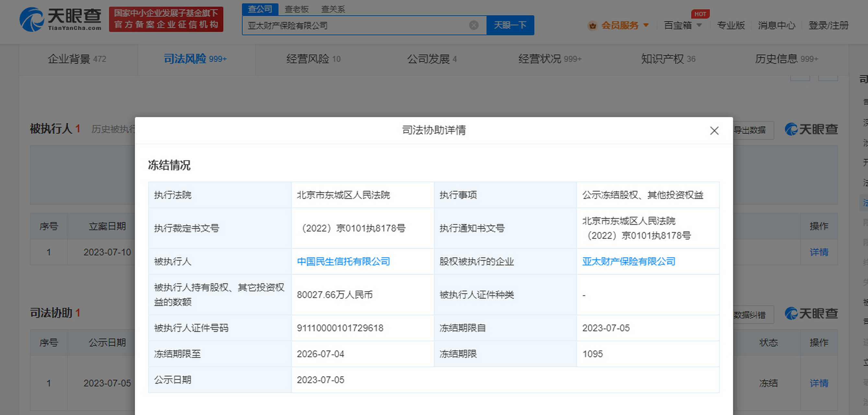Click the crown icon beside 会员服务

tap(592, 25)
